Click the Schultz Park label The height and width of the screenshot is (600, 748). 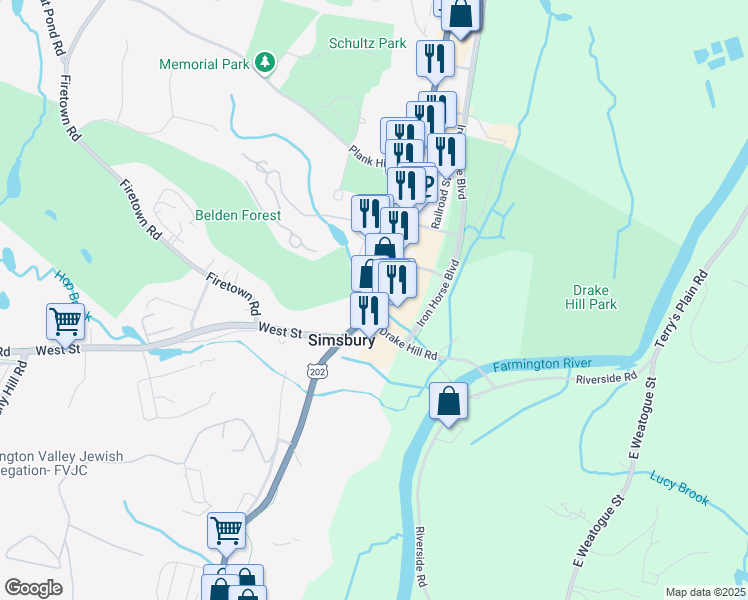pyautogui.click(x=367, y=43)
